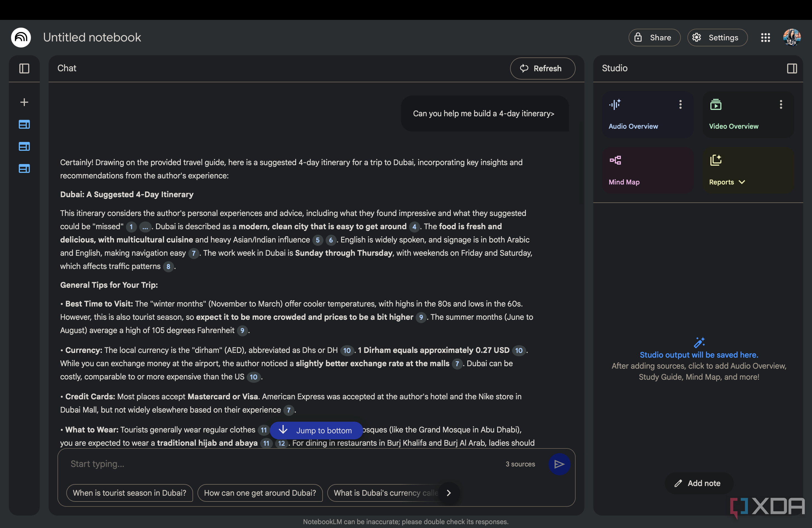Select suggestion When is tourist season in Dubai?
The image size is (812, 528).
(x=130, y=493)
